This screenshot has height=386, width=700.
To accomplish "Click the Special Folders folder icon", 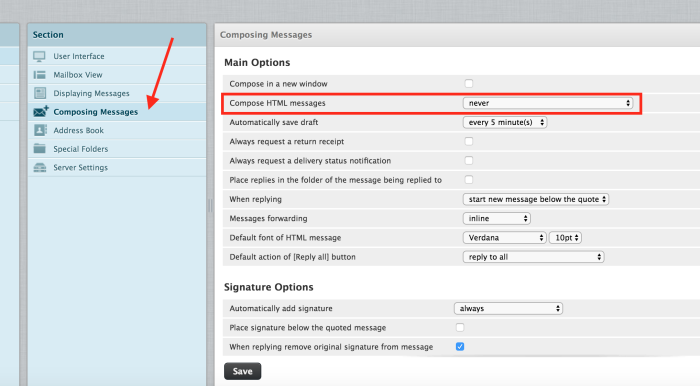I will (x=40, y=149).
